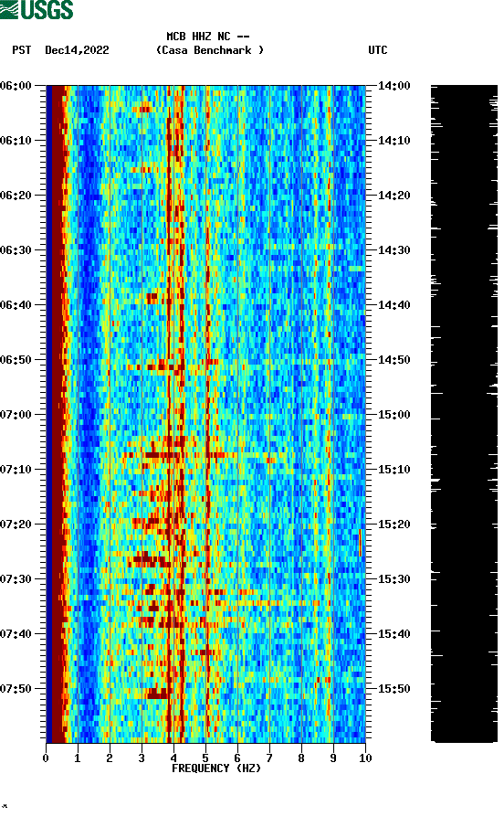The image size is (504, 816).
Task: Click the 10 Hz frequency tick label
Action: [365, 758]
